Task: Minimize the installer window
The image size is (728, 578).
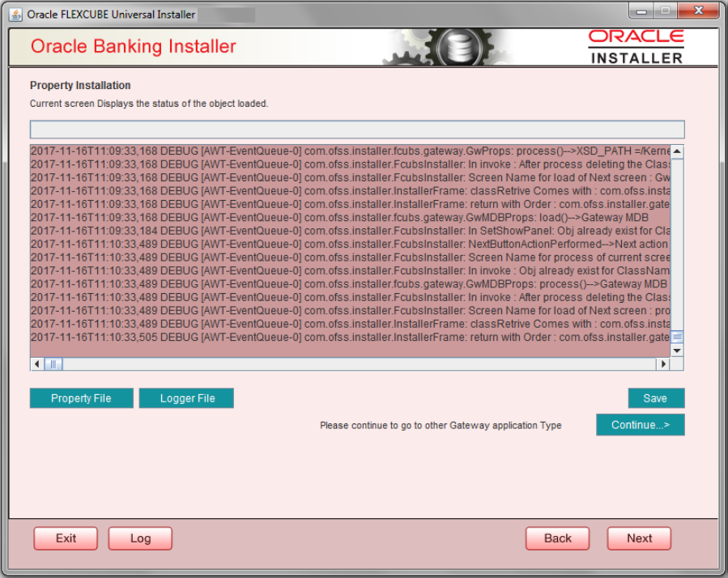Action: (639, 11)
